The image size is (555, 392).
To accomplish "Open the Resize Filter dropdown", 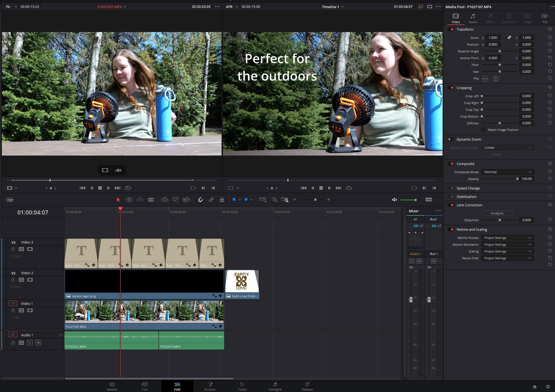I will [x=507, y=258].
